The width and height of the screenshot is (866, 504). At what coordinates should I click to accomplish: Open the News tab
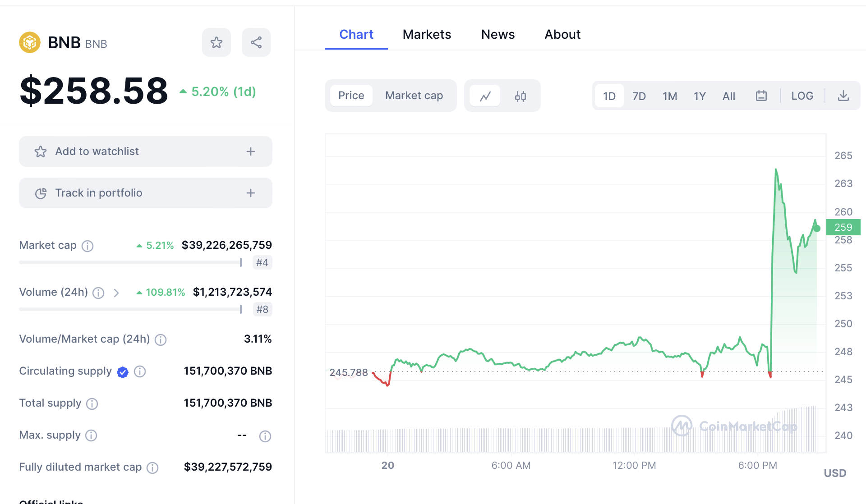click(x=497, y=34)
